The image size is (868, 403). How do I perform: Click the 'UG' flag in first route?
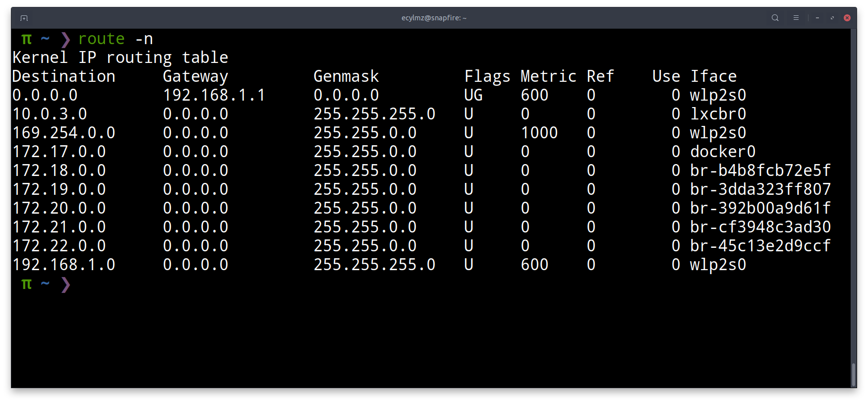(x=473, y=95)
